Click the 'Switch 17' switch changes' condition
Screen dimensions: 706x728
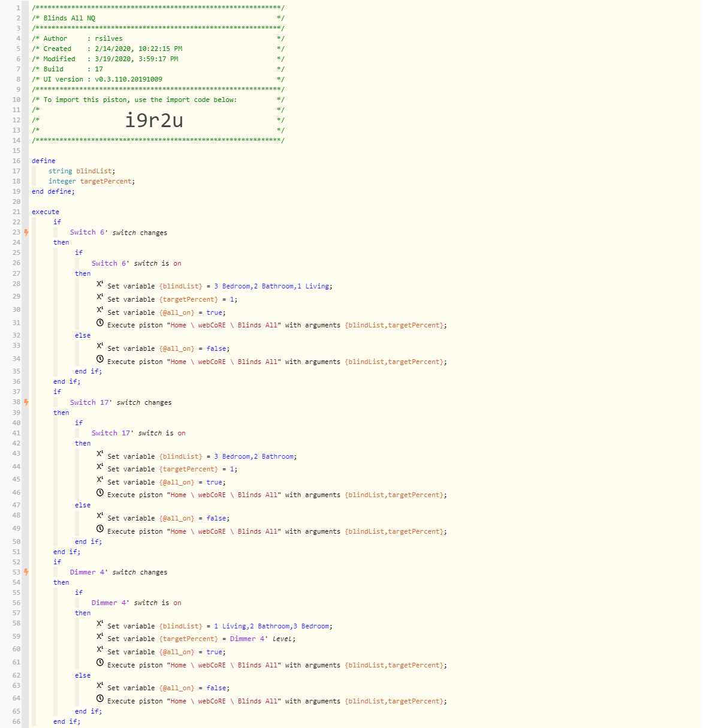pyautogui.click(x=121, y=403)
